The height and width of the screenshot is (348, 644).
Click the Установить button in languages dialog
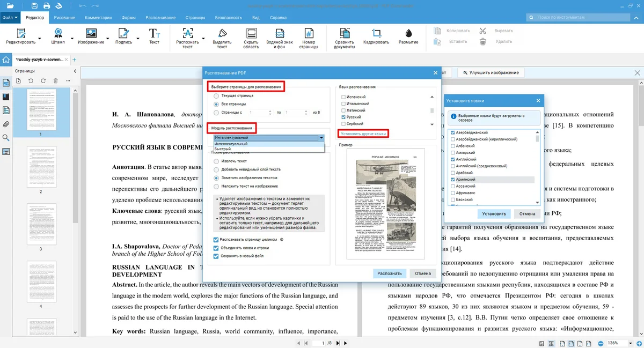[494, 213]
